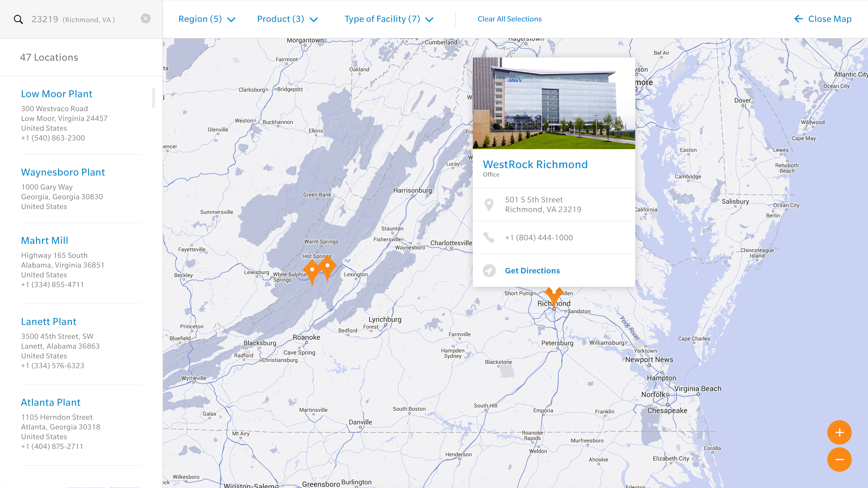Click the locations list scrollbar
Viewport: 868px width, 488px height.
click(x=154, y=98)
